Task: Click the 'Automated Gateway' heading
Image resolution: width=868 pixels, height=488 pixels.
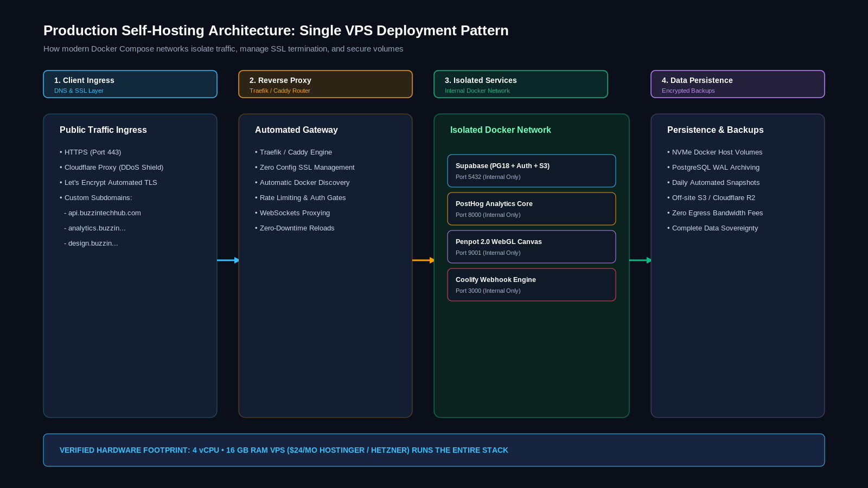Action: (x=296, y=130)
